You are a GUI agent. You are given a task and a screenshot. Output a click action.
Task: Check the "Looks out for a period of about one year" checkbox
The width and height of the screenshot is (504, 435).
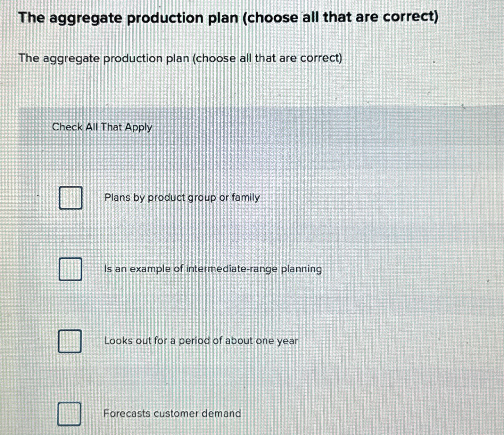(70, 341)
